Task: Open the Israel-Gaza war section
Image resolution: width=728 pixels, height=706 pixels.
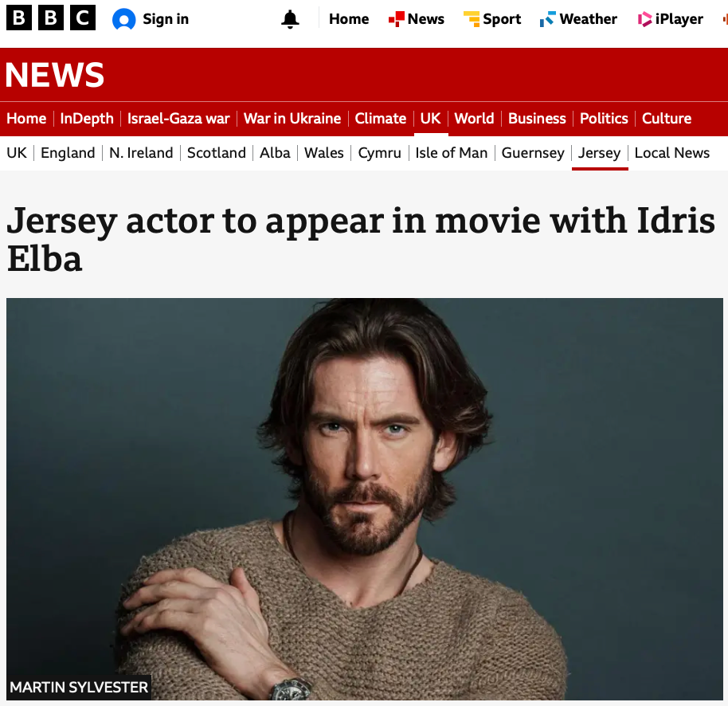Action: (x=178, y=119)
